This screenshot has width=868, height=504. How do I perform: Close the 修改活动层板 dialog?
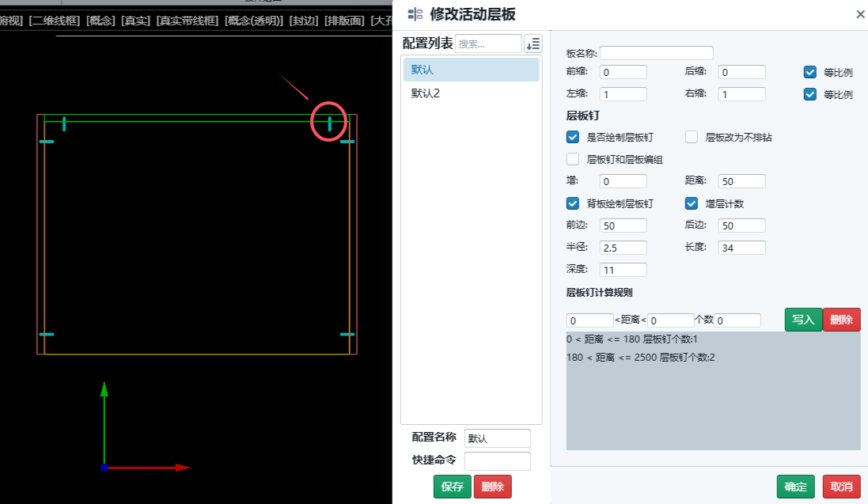(x=860, y=14)
